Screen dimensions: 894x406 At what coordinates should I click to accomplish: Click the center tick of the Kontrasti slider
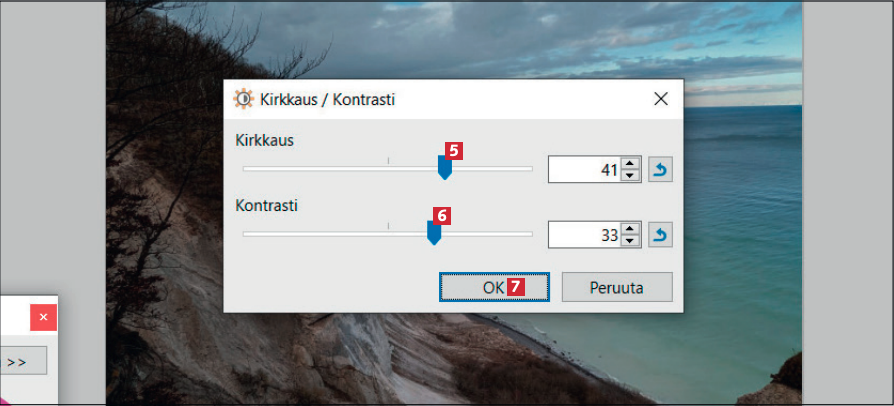coord(388,226)
